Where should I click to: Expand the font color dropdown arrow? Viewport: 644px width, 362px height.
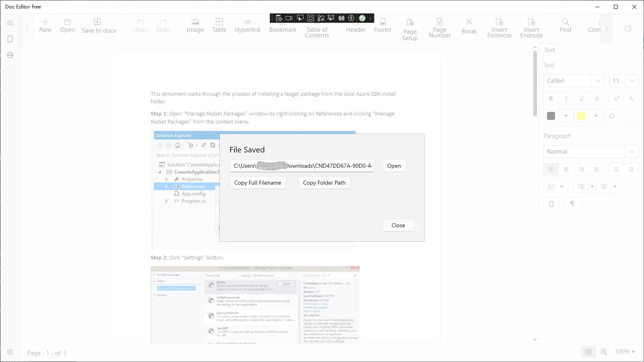pyautogui.click(x=566, y=116)
